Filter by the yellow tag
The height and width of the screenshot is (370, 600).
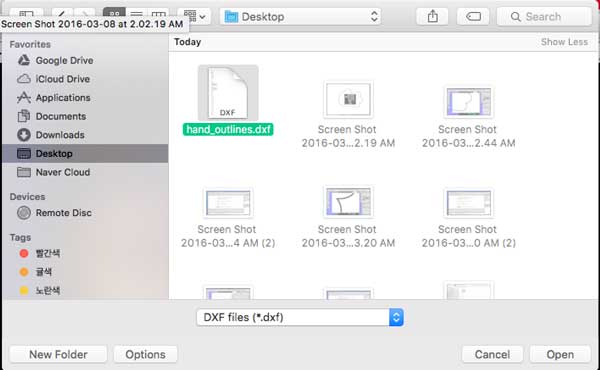pyautogui.click(x=40, y=290)
